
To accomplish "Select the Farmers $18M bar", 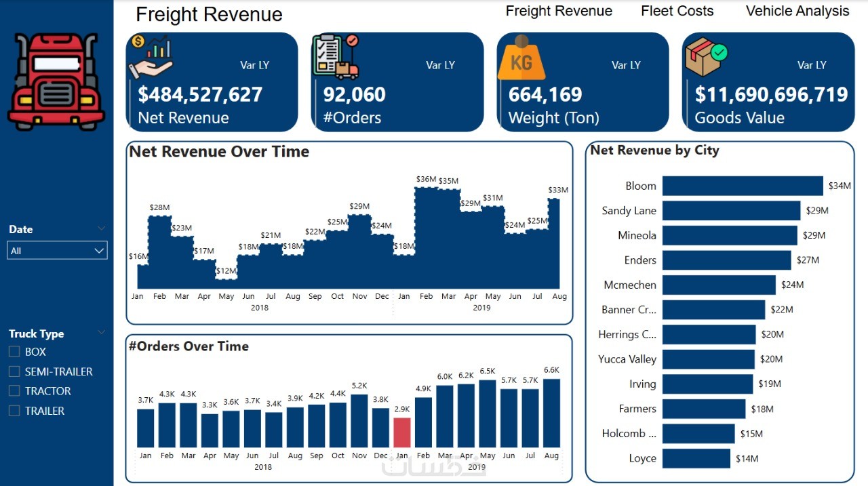I will pos(704,409).
